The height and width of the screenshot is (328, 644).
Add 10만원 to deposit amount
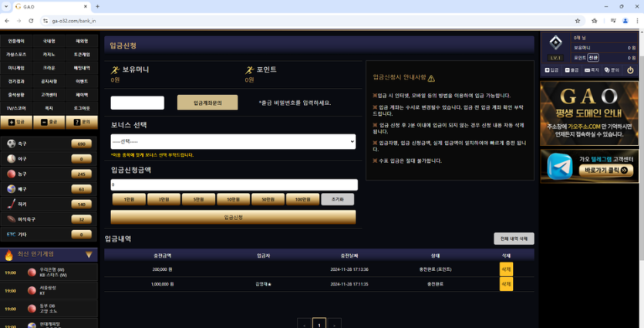coord(233,199)
